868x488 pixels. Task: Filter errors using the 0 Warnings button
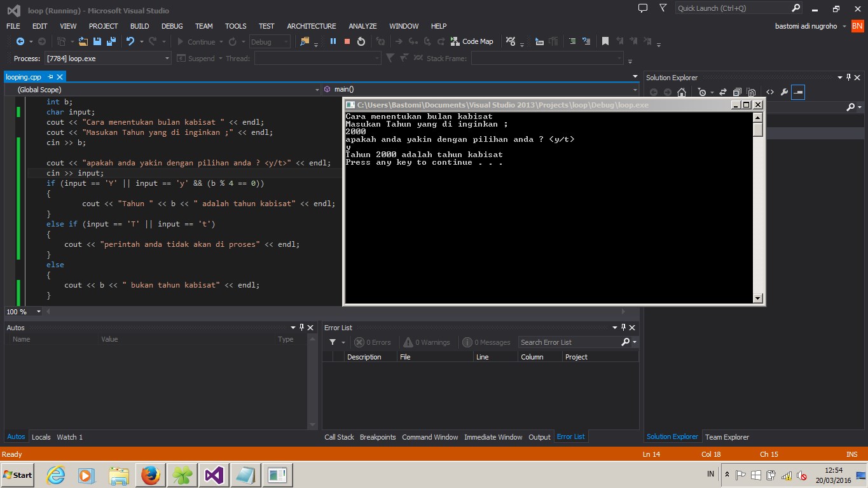[427, 342]
